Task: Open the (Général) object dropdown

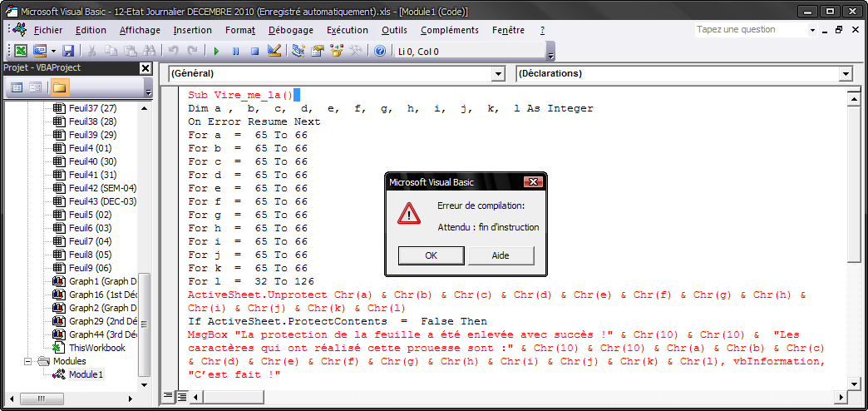Action: click(498, 74)
